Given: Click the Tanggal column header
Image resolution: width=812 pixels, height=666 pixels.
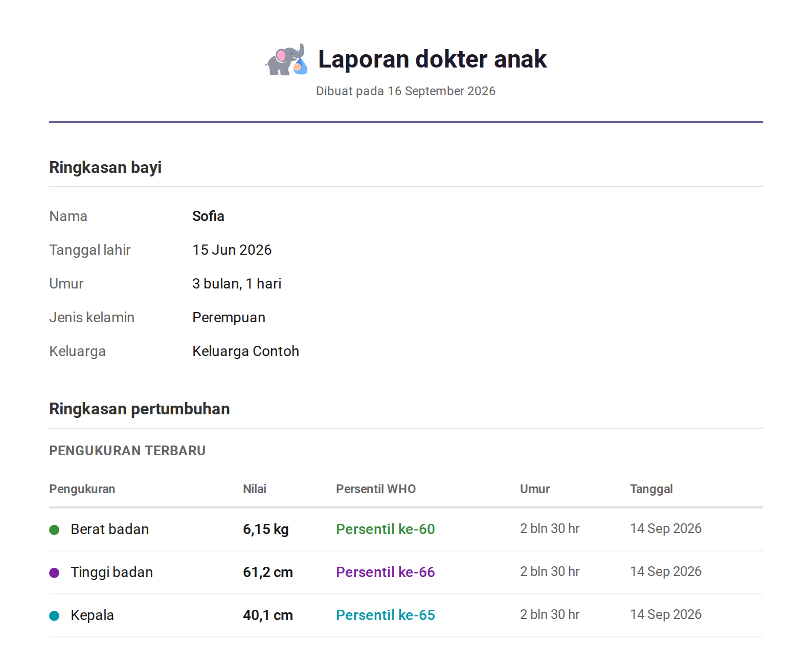Looking at the screenshot, I should (651, 489).
